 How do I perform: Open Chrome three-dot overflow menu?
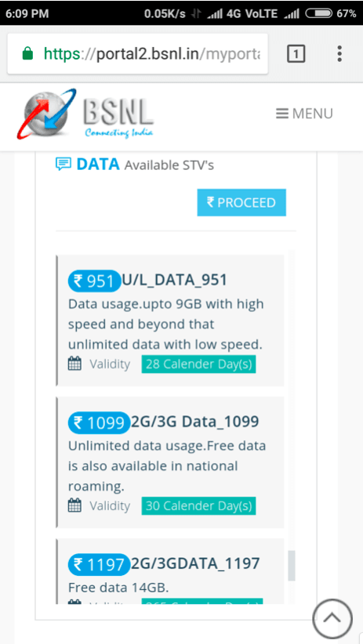339,54
